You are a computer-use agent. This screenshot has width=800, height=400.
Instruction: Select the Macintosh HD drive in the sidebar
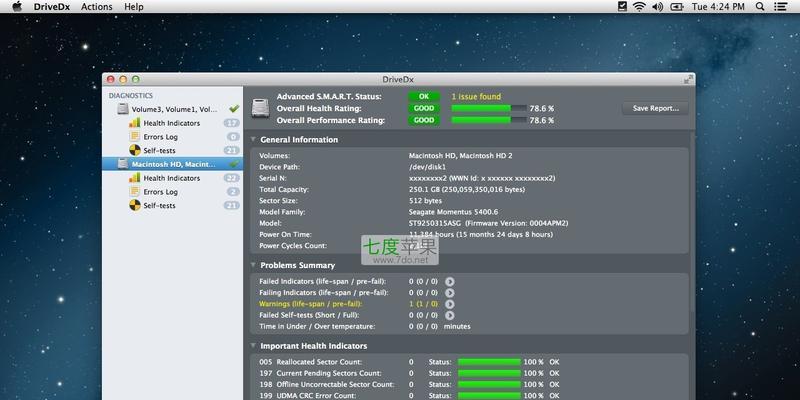(172, 164)
